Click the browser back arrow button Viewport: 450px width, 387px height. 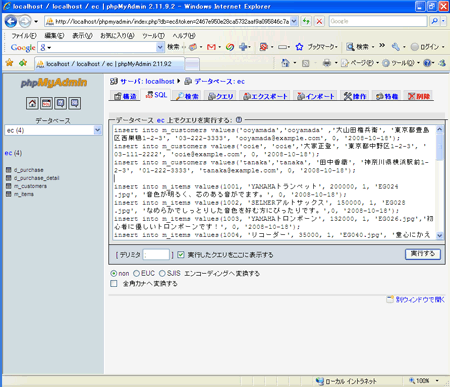(x=11, y=22)
